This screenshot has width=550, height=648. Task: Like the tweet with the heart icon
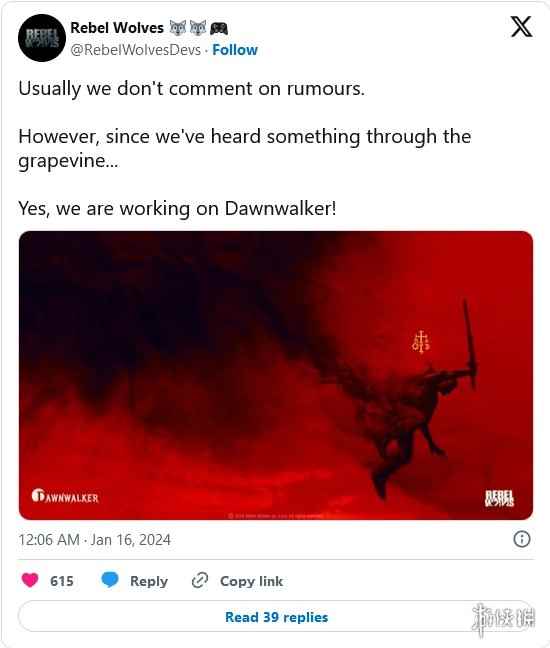[x=30, y=580]
